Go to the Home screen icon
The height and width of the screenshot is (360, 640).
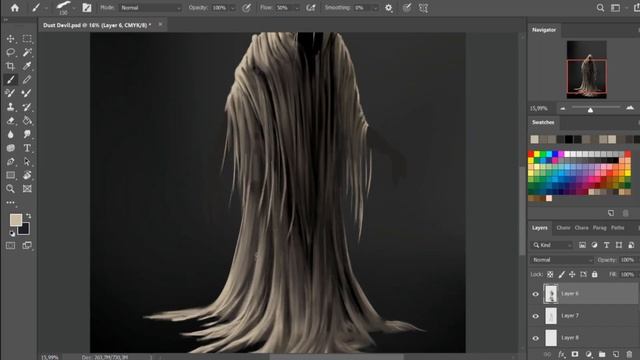(15, 8)
